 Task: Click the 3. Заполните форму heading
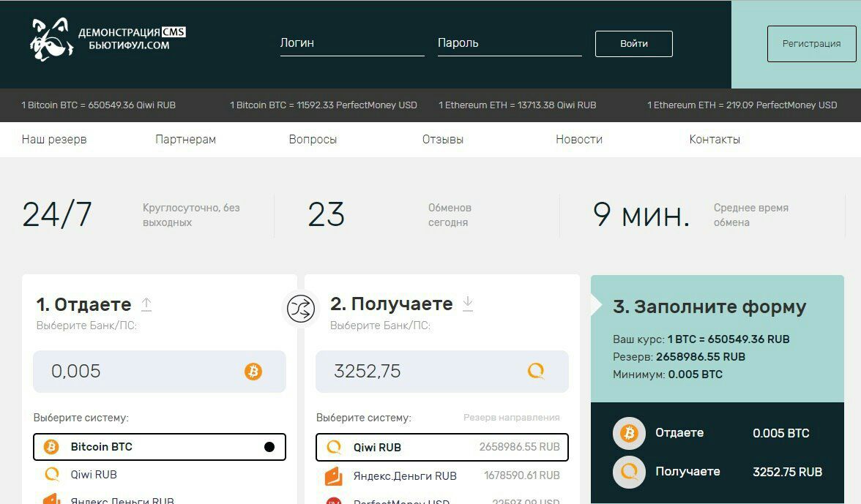(x=709, y=306)
